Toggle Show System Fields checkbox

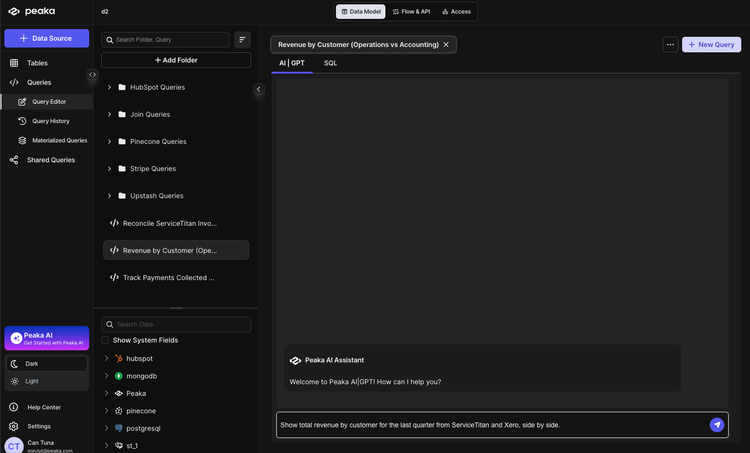tap(105, 340)
